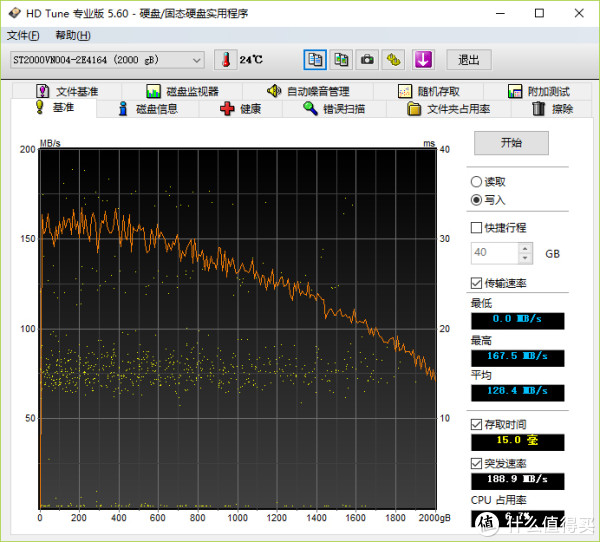Viewport: 600px width, 542px height.
Task: Click the purple down-arrow save icon
Action: click(422, 60)
